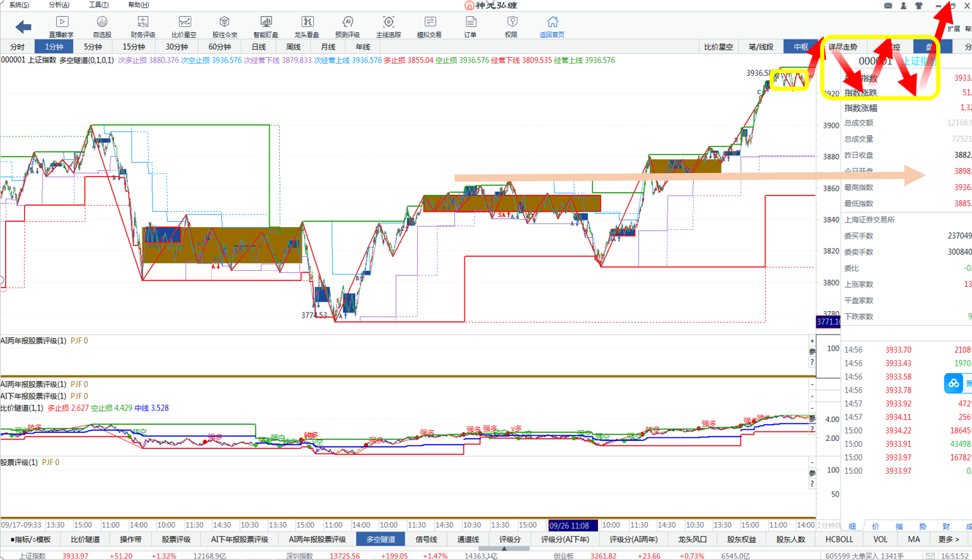Viewport: 972px width, 560px height.
Task: Open 主线追踪 tracking icon
Action: click(x=389, y=26)
